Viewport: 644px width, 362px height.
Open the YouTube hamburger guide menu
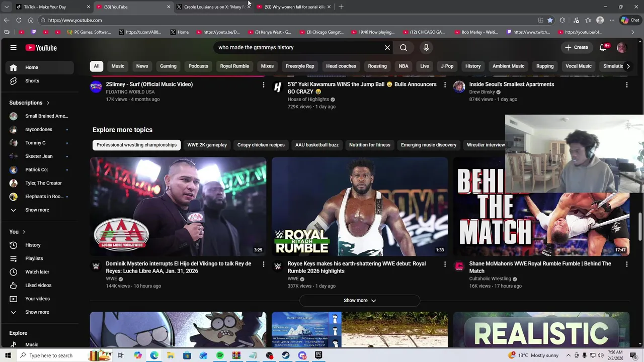click(x=14, y=47)
